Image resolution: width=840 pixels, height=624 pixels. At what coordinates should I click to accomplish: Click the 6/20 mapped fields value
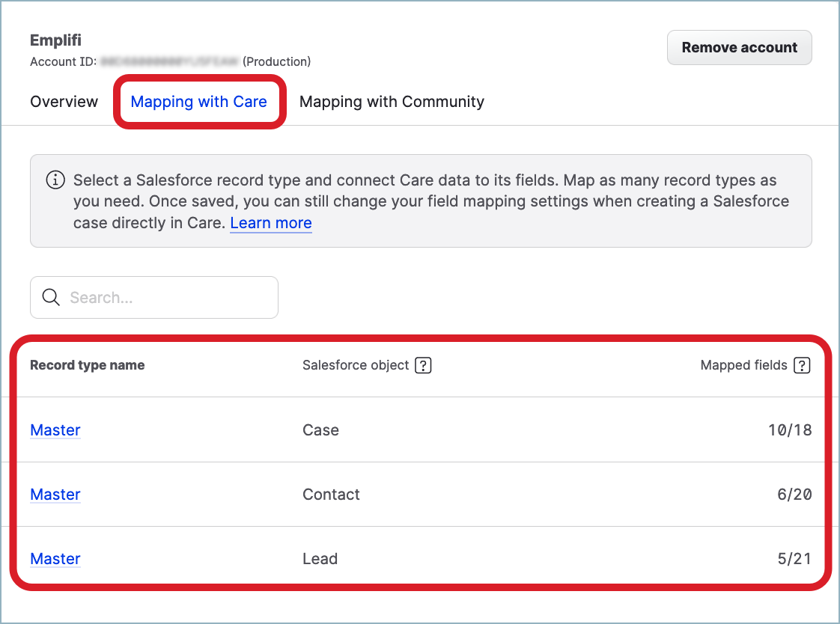794,495
